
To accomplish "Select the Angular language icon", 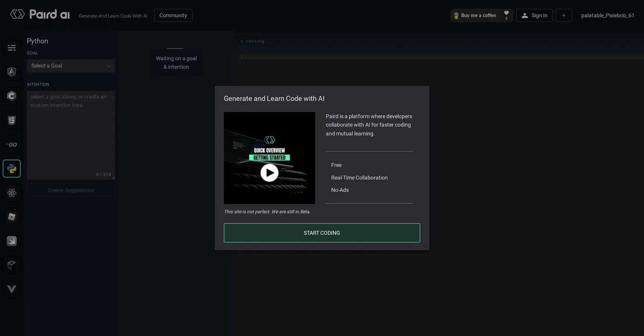I will coord(12,72).
